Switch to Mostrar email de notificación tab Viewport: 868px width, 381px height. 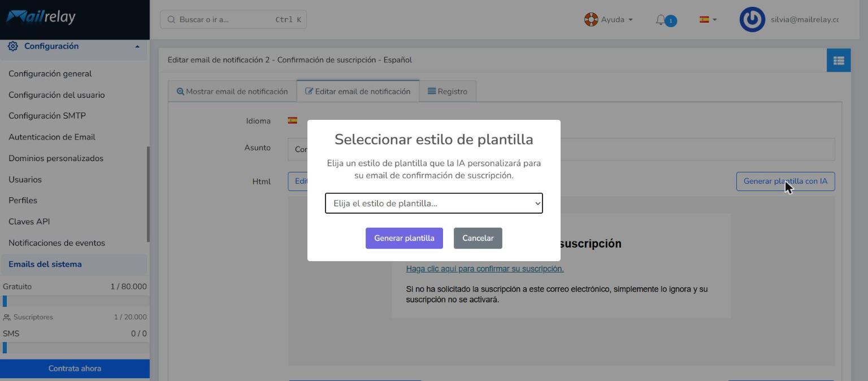coord(232,92)
